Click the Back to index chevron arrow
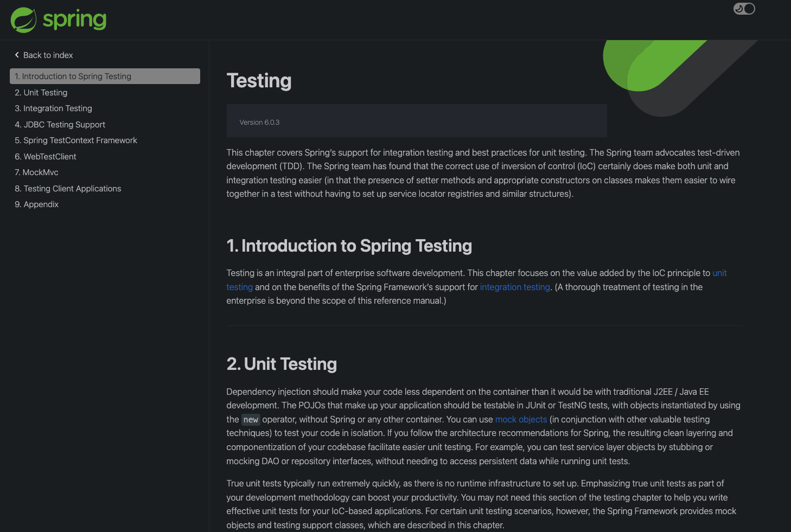This screenshot has width=791, height=532. click(17, 55)
